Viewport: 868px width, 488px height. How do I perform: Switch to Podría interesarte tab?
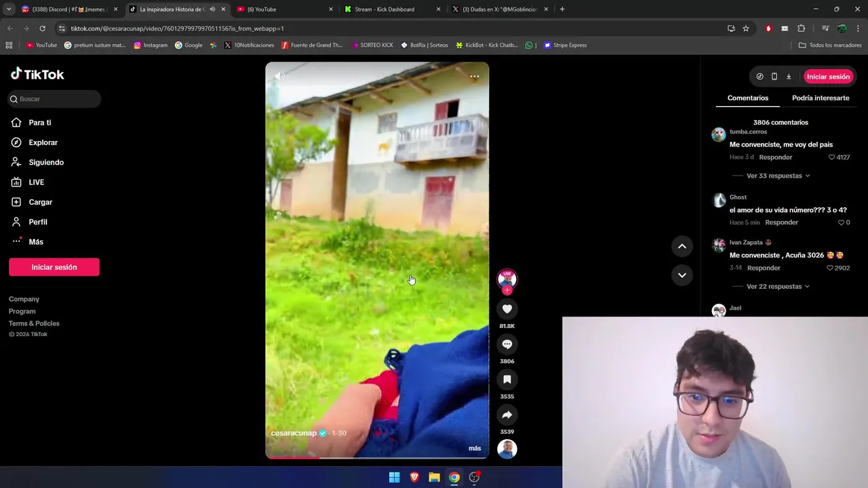tap(821, 98)
